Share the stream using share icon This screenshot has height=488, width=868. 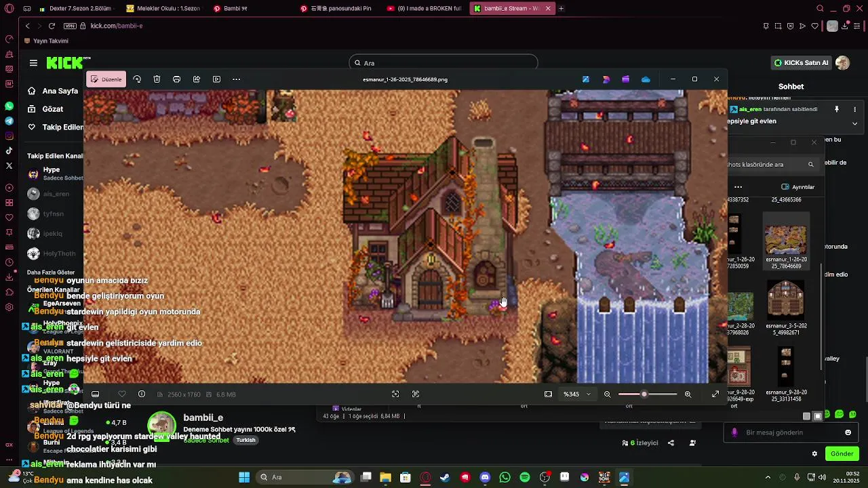(x=671, y=443)
